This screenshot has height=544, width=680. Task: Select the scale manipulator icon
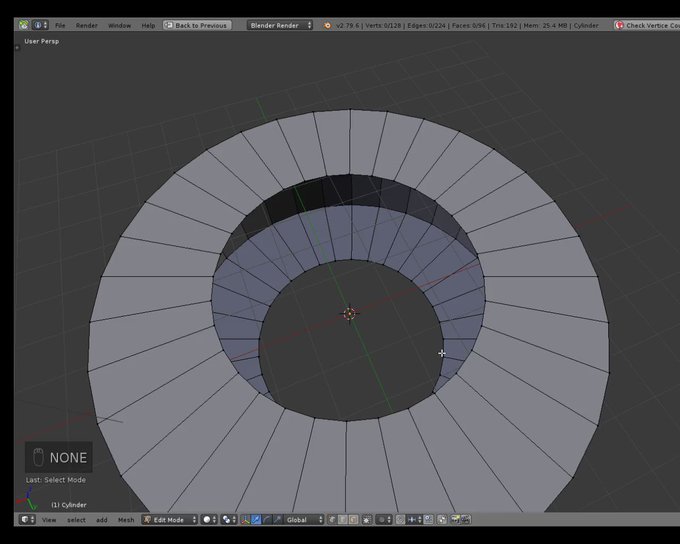tap(277, 520)
